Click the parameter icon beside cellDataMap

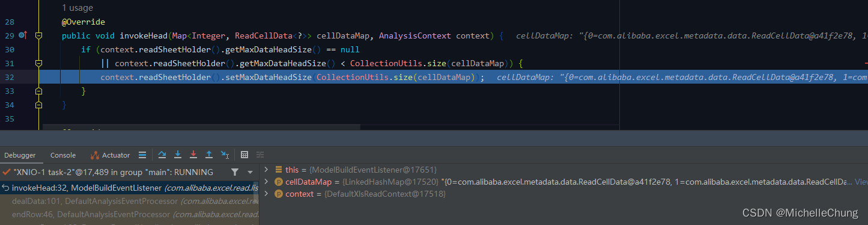(x=279, y=182)
